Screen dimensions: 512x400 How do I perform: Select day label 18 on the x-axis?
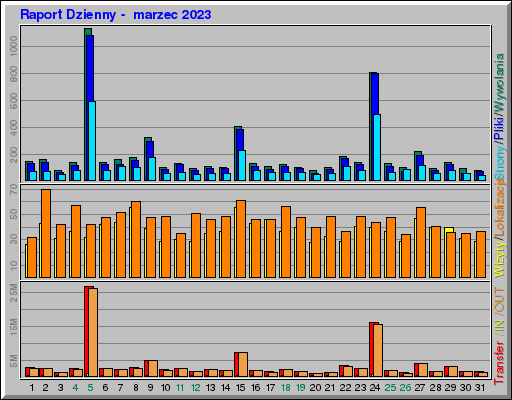coord(286,388)
